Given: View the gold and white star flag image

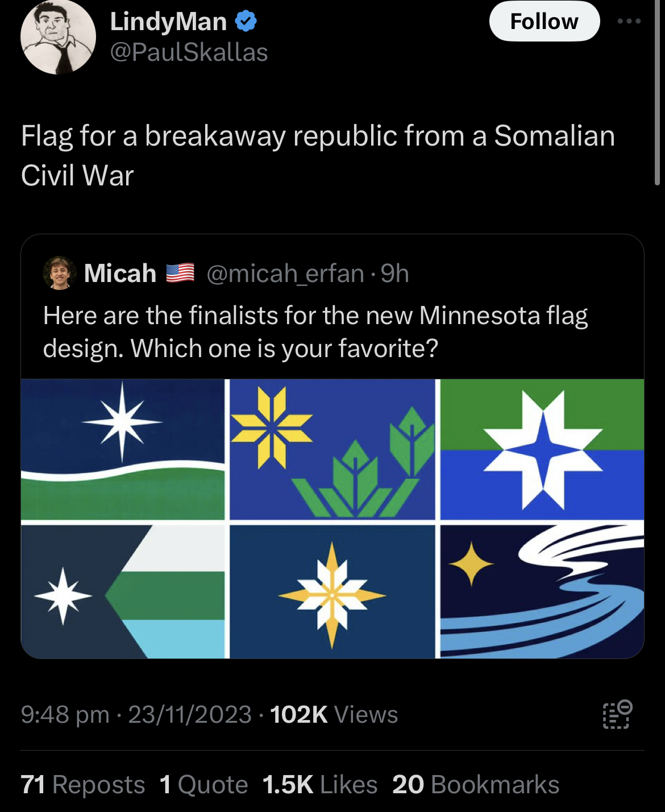Looking at the screenshot, I should [332, 591].
